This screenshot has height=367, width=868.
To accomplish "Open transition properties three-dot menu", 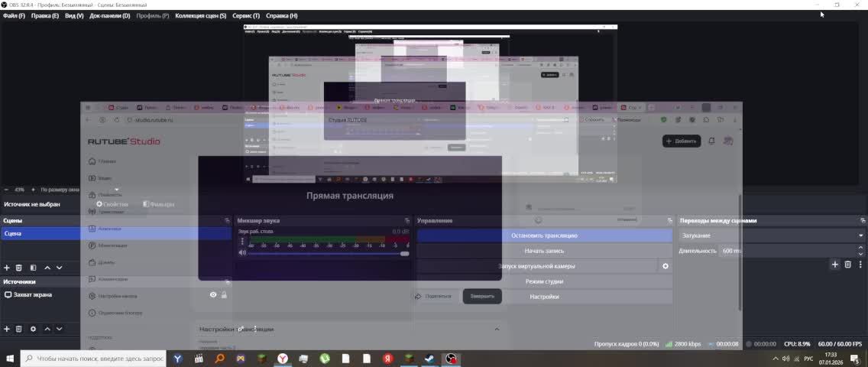I will pos(861,265).
